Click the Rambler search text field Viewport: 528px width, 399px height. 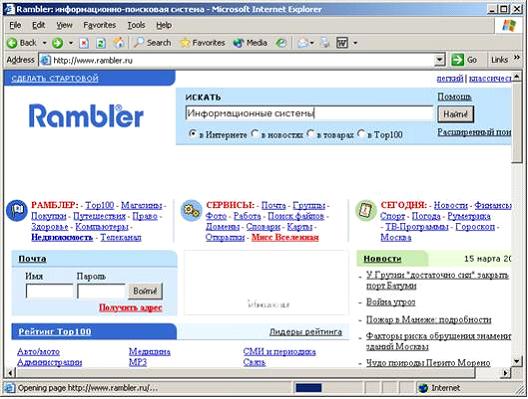tap(309, 113)
